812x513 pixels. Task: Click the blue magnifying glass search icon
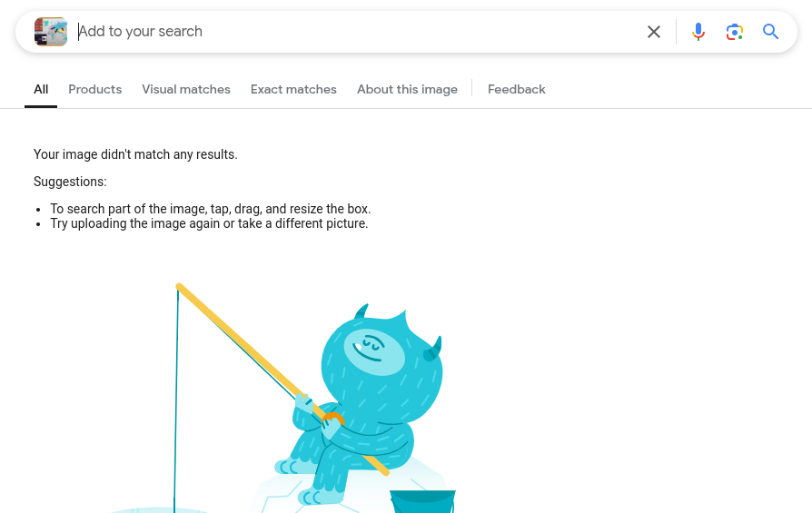click(x=770, y=32)
